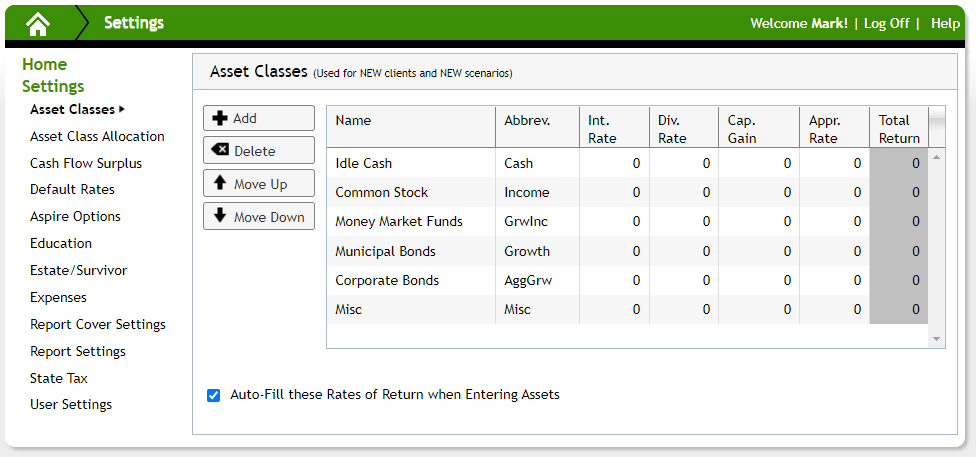Click the Log Off link
The image size is (976, 457).
click(886, 24)
